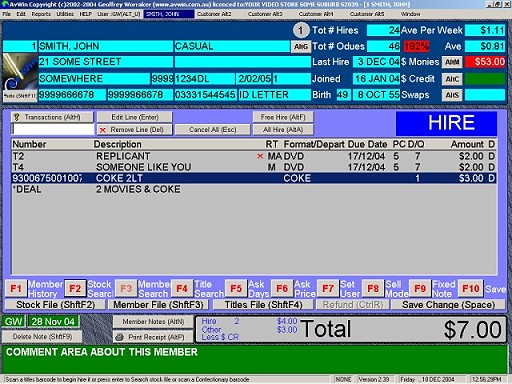Open Stock File (ShftF2)
512x384 pixels.
point(55,305)
